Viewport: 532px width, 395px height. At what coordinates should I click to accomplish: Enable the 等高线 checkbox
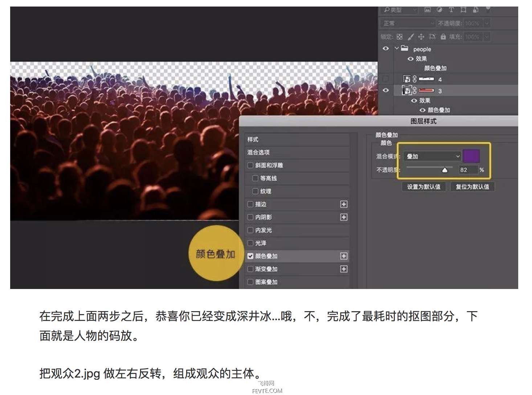[255, 178]
